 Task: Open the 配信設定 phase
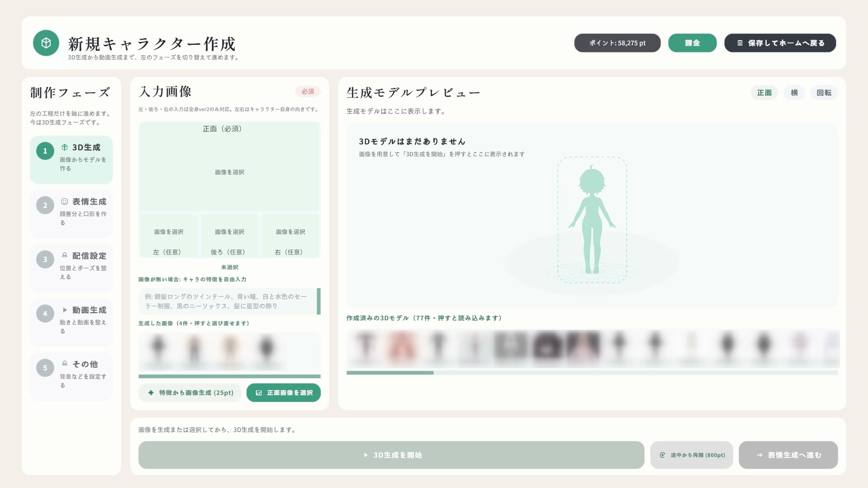(x=71, y=268)
